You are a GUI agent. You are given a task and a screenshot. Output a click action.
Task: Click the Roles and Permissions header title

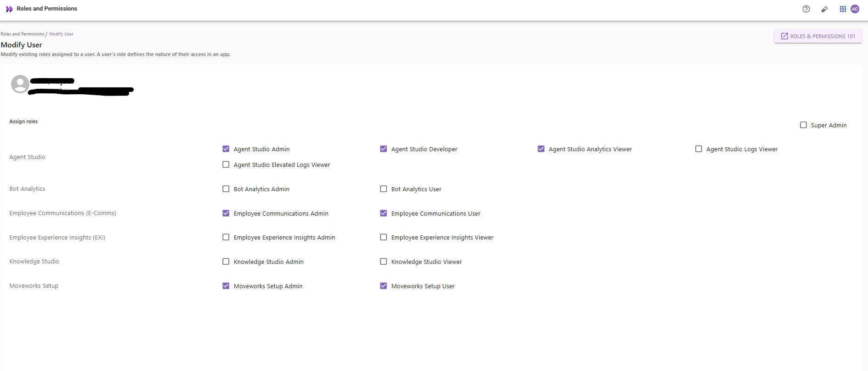pos(47,9)
